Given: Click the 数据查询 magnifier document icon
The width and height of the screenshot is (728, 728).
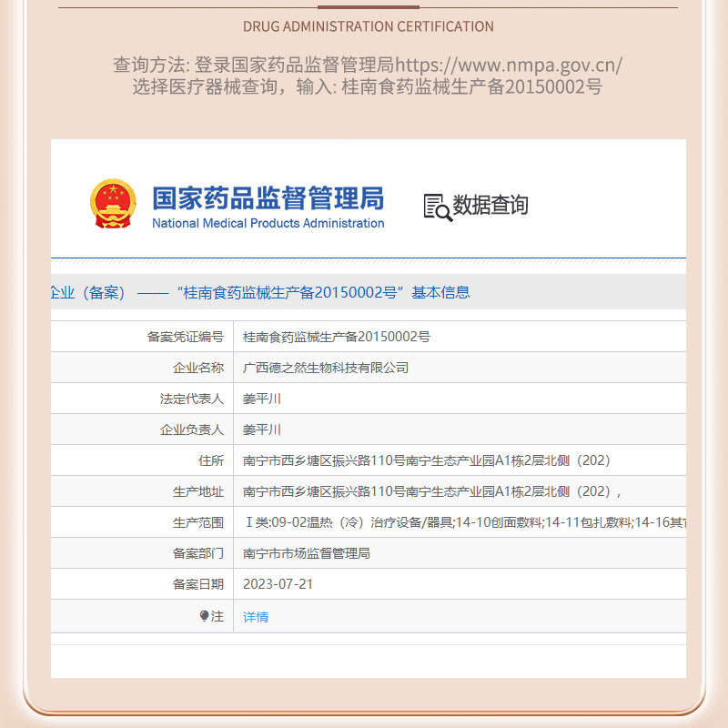Looking at the screenshot, I should click(438, 207).
